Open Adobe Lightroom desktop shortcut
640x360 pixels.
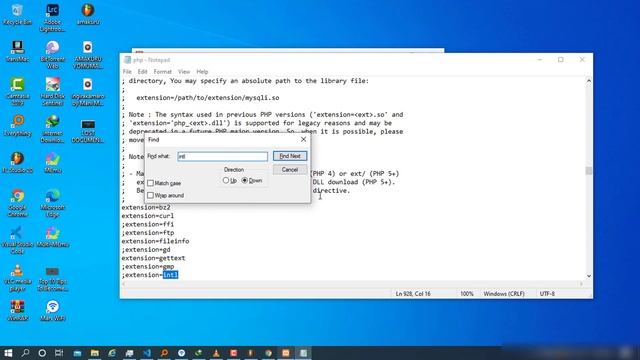(x=52, y=18)
